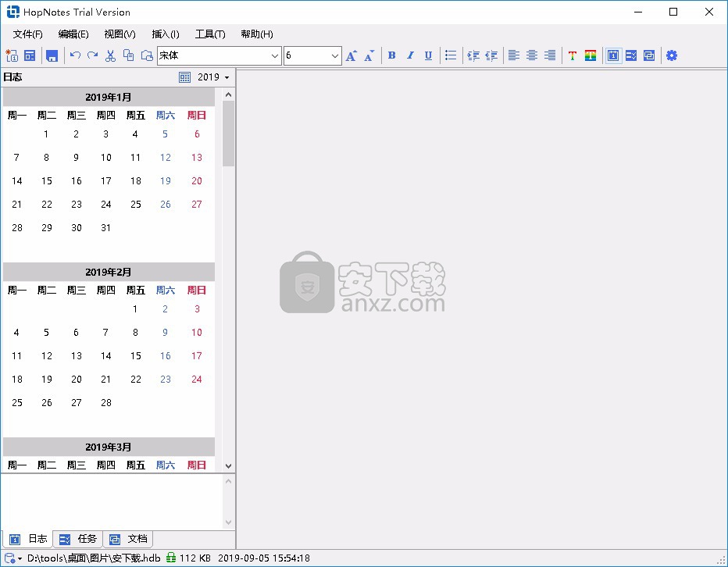Toggle bold formatting

(392, 55)
